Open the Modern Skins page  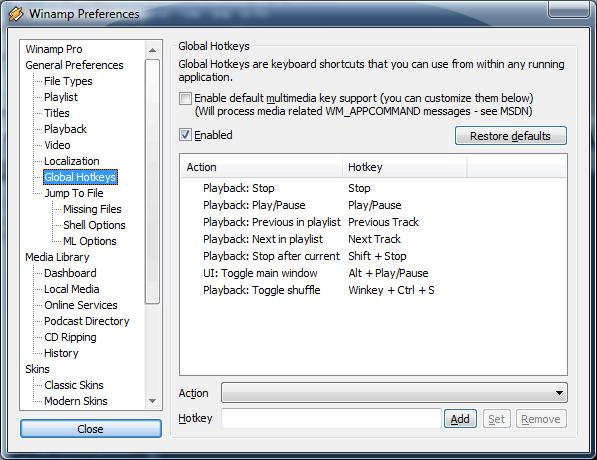coord(76,401)
